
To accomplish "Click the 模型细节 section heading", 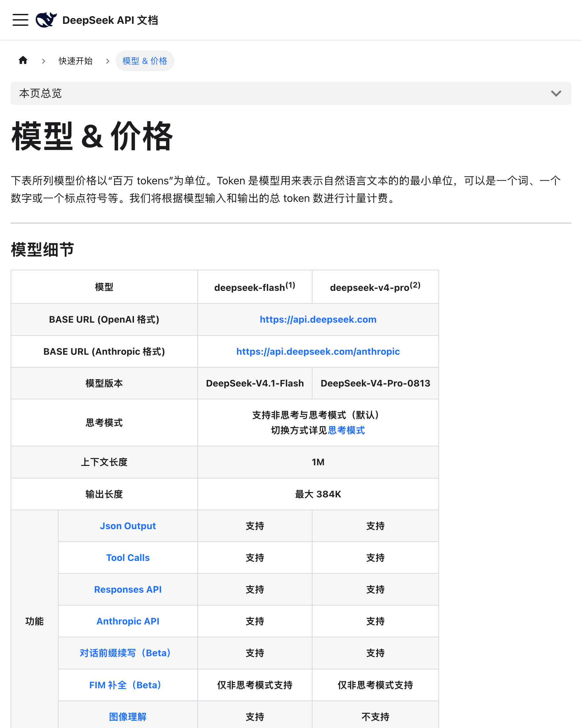I will coord(43,250).
